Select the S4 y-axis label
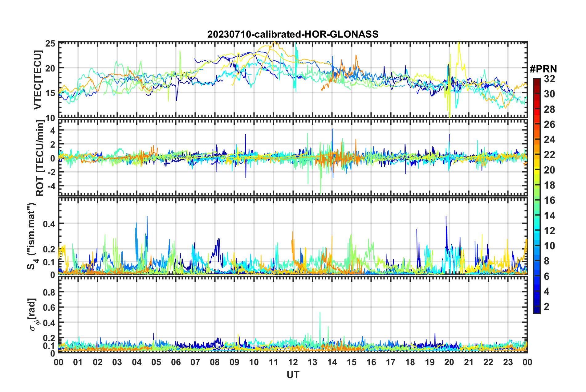The height and width of the screenshot is (392, 586). [x=32, y=236]
